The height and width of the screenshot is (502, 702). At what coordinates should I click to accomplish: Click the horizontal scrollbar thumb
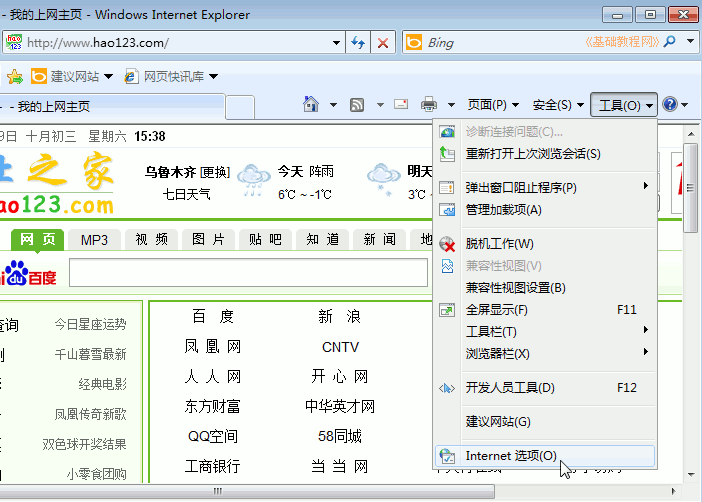pyautogui.click(x=247, y=491)
